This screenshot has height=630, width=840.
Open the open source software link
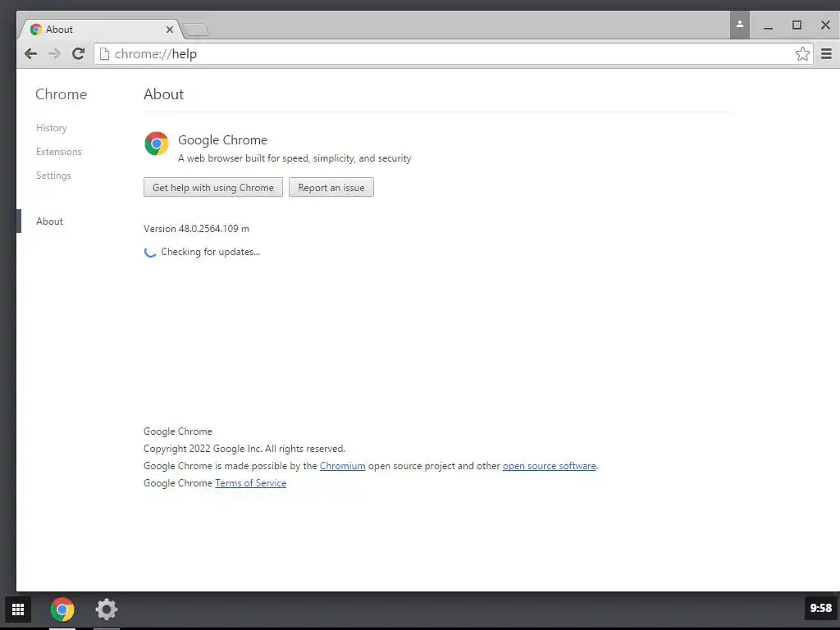coord(549,466)
